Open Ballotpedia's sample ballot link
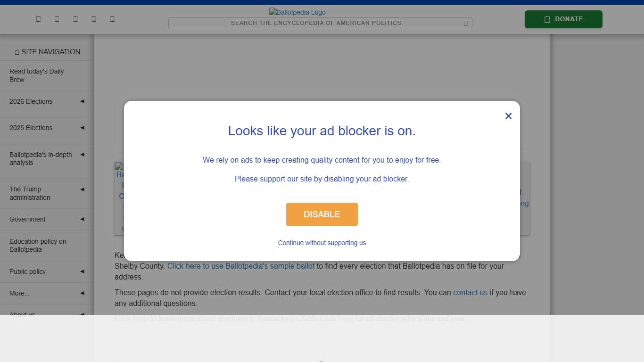Viewport: 644px width, 362px height. (241, 266)
